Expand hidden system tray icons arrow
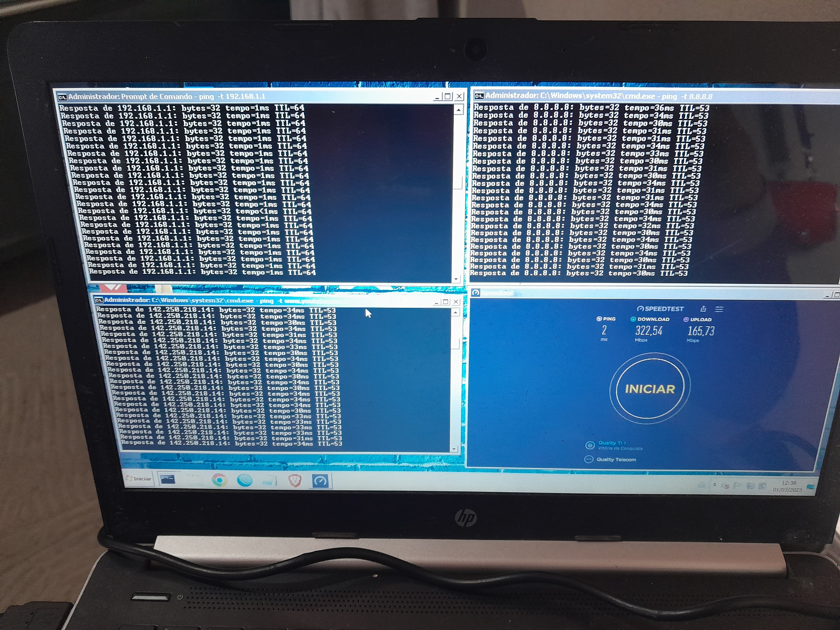 715,485
